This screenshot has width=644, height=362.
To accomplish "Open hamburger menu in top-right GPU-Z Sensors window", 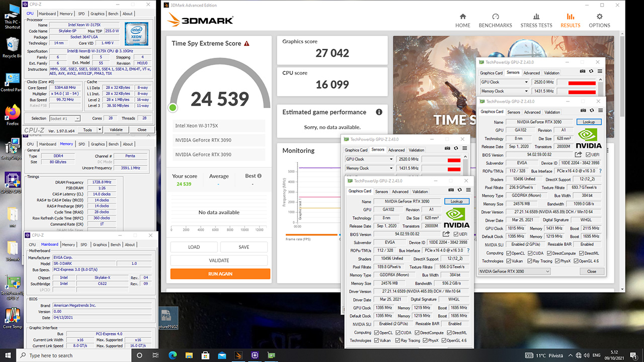I will tap(599, 72).
